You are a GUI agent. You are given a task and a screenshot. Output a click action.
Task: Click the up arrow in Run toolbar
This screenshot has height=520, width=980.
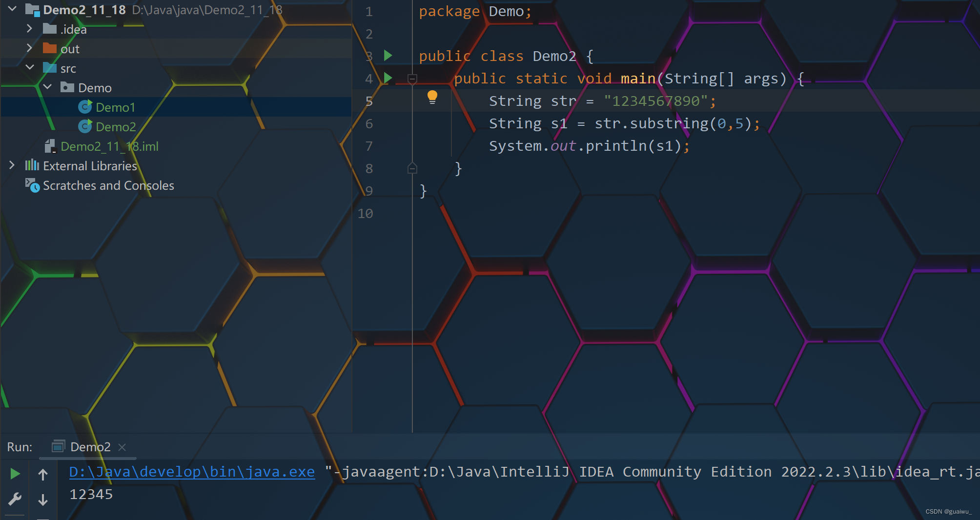click(43, 474)
